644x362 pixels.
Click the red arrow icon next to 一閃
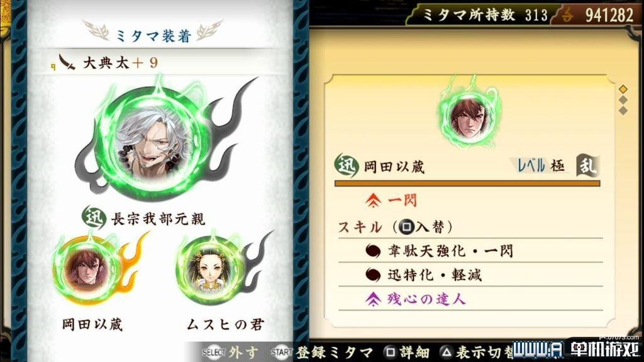(373, 200)
